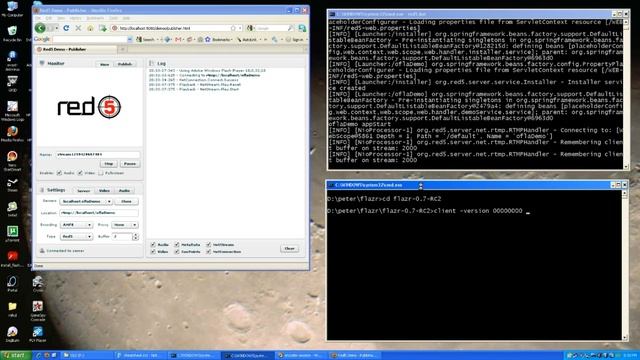Click the Close connection button beside Server
The width and height of the screenshot is (640, 360).
pyautogui.click(x=127, y=202)
